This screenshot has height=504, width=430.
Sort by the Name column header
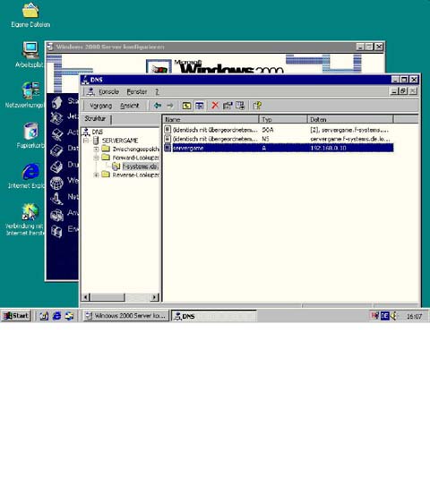[x=211, y=119]
